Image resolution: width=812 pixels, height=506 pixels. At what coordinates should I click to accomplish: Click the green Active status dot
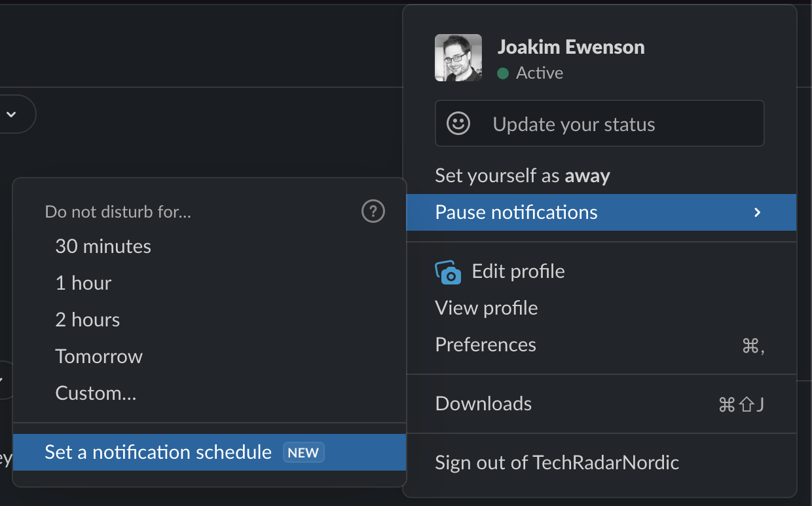pos(503,73)
